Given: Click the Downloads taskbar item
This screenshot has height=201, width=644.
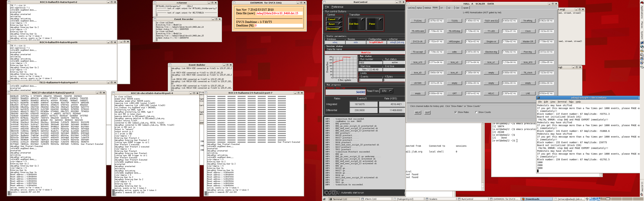Looking at the screenshot, I should [536, 199].
